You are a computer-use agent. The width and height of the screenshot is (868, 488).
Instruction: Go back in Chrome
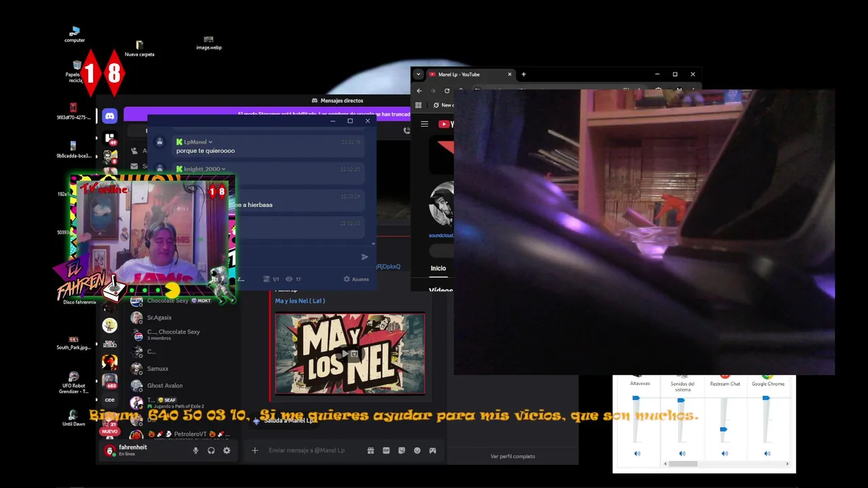point(419,91)
